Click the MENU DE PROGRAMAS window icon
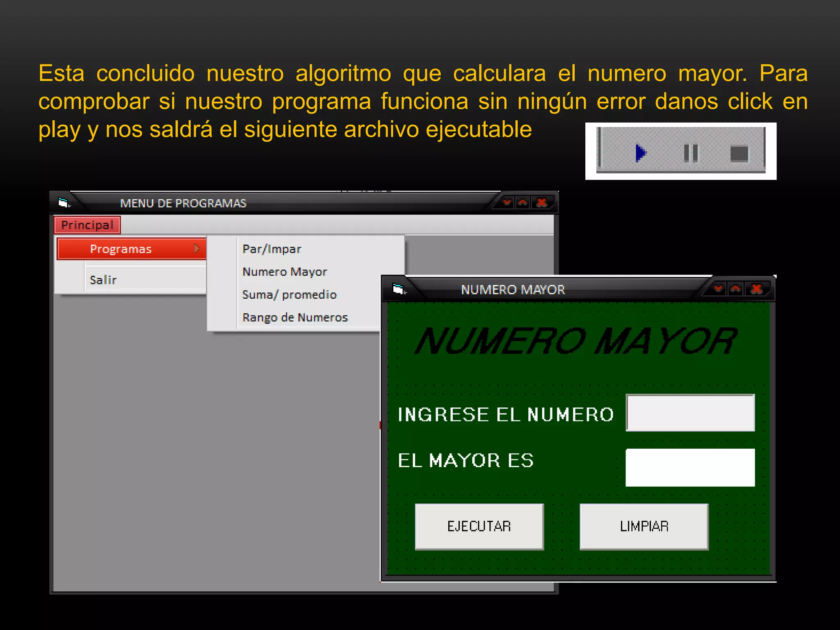This screenshot has height=630, width=840. 64,203
